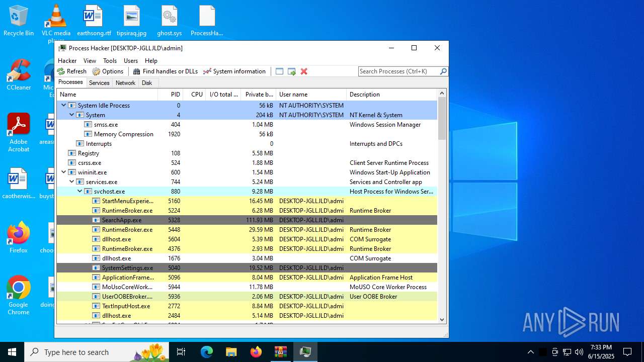Open tipsiraq.jpg desktop file
The height and width of the screenshot is (362, 644).
132,21
